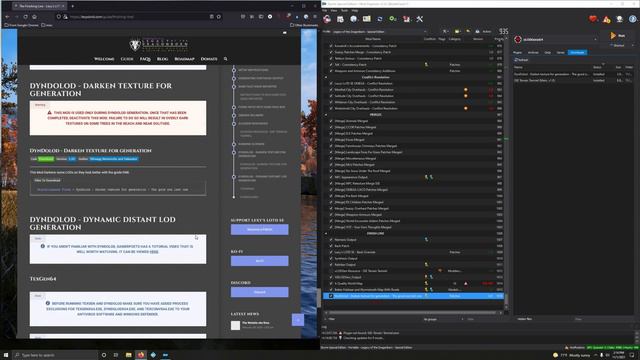
Task: Open the No groups dropdown below mod list
Action: 443,319
